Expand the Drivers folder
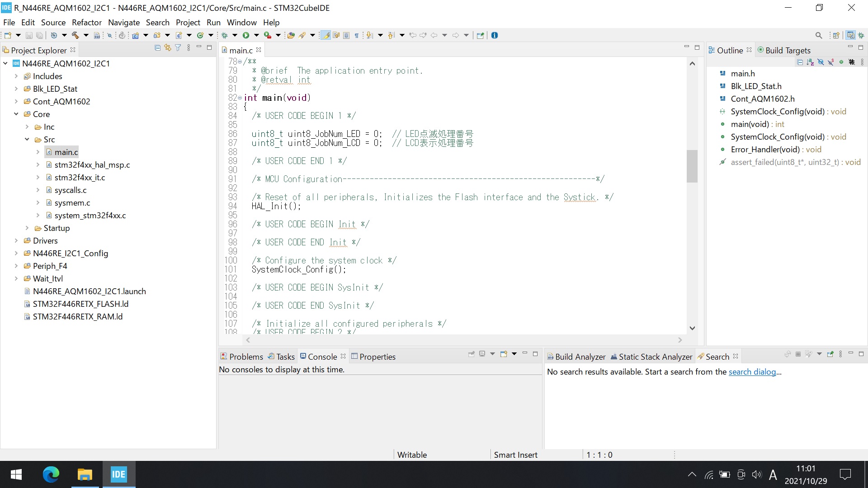868x488 pixels. tap(16, 241)
